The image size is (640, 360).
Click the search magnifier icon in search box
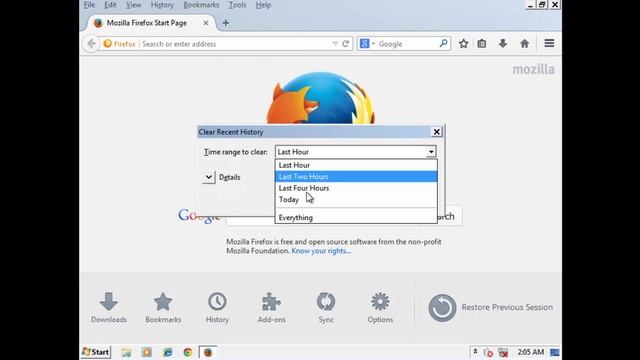(x=443, y=43)
